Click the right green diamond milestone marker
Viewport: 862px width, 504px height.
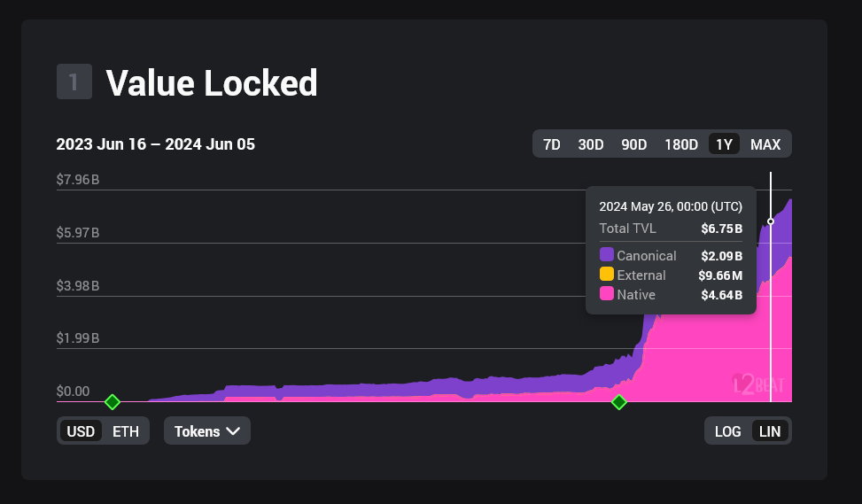tap(619, 402)
